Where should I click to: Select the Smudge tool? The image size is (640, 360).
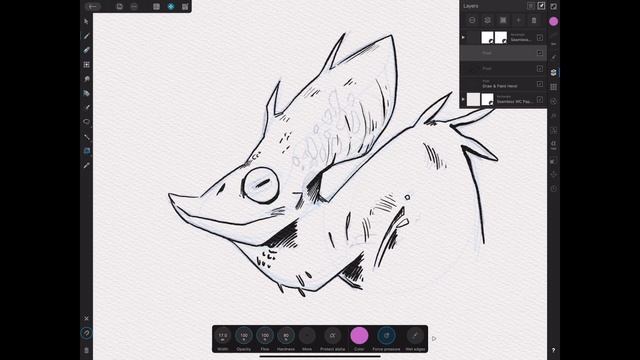click(86, 79)
